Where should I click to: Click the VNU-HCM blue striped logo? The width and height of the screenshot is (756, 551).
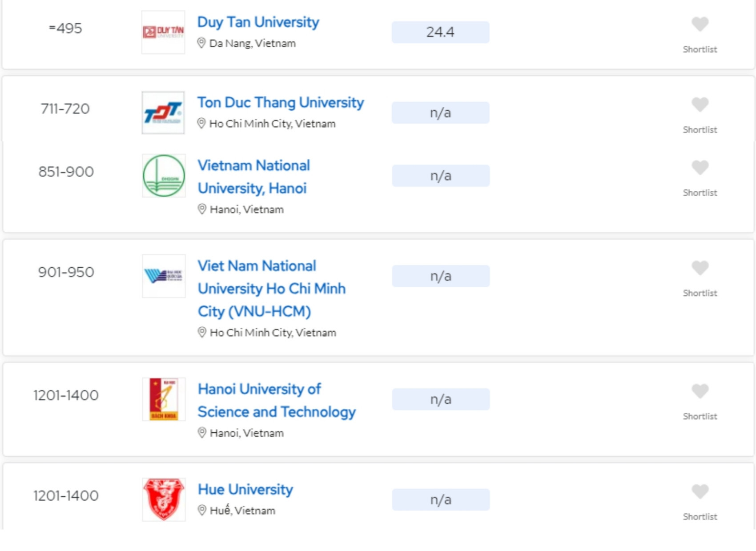point(164,276)
